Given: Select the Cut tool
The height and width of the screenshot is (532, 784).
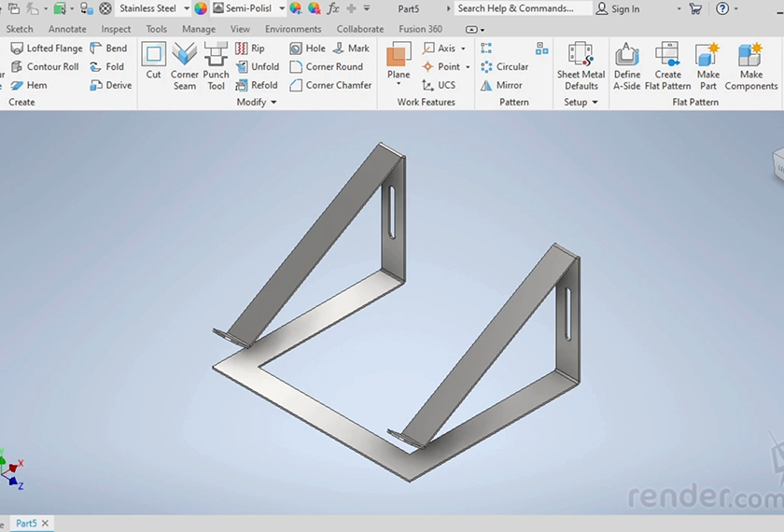Looking at the screenshot, I should pos(153,62).
